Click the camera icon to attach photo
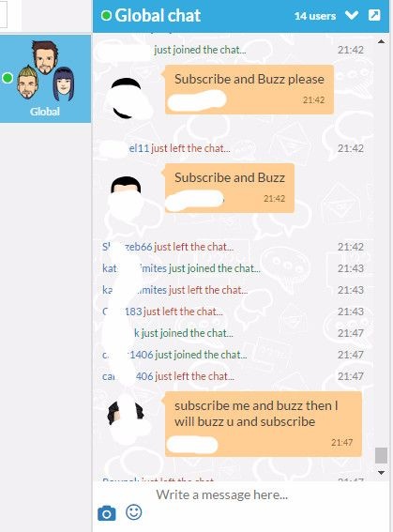393x532 pixels. click(107, 513)
